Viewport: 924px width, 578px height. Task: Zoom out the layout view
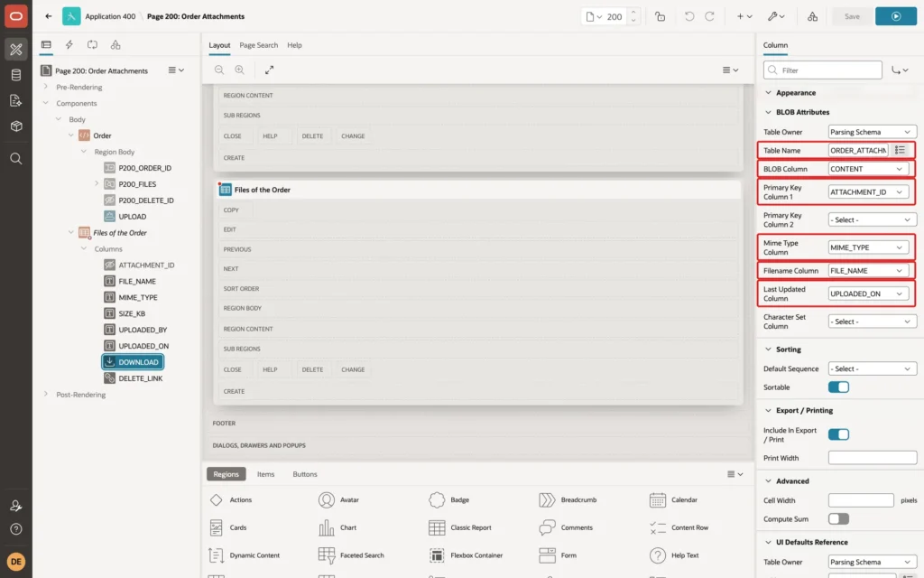point(219,70)
